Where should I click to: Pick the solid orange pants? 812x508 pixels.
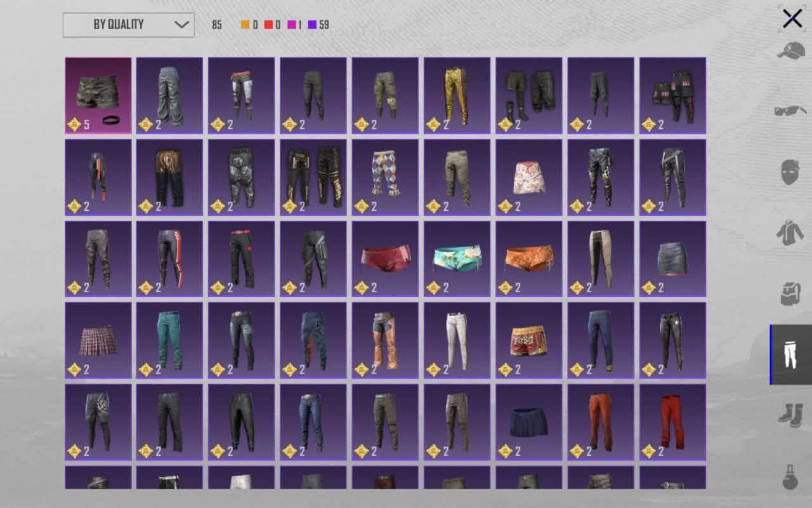(x=601, y=422)
